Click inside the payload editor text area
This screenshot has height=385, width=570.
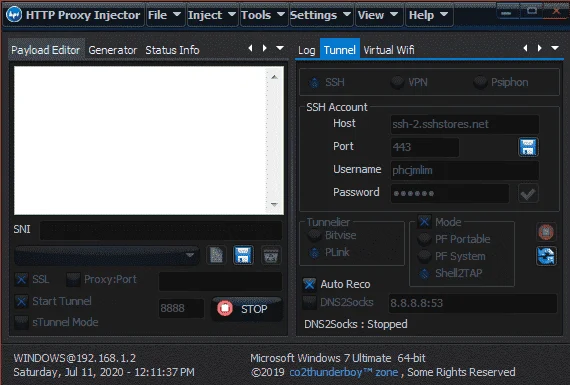pyautogui.click(x=140, y=140)
